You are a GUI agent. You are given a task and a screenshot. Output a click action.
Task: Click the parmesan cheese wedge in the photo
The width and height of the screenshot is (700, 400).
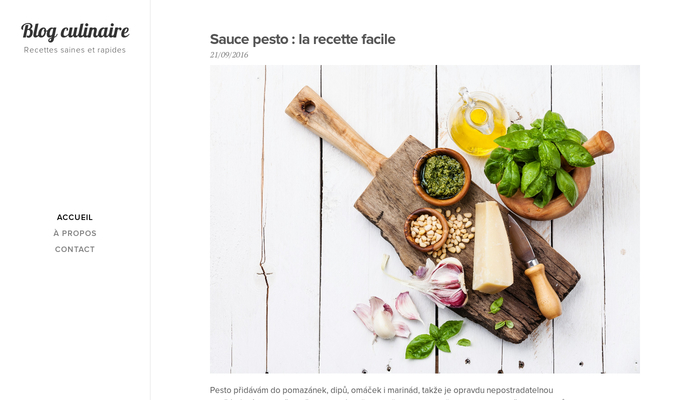coord(492,247)
